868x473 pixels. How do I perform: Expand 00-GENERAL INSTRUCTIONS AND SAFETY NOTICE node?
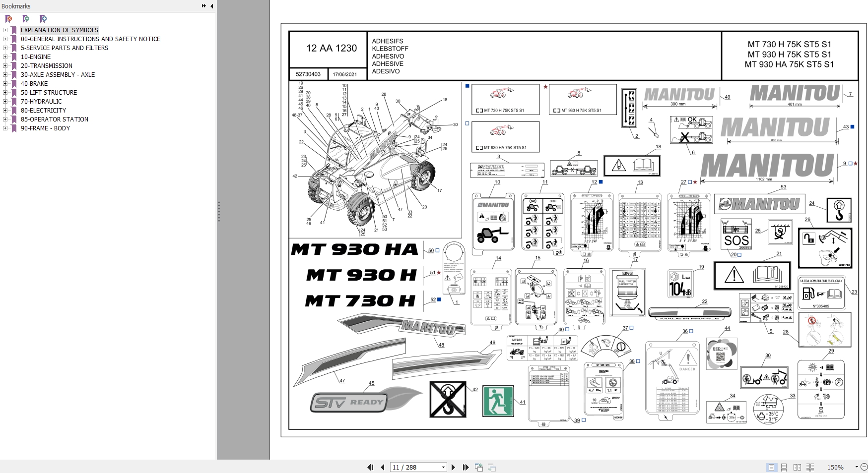click(x=5, y=39)
